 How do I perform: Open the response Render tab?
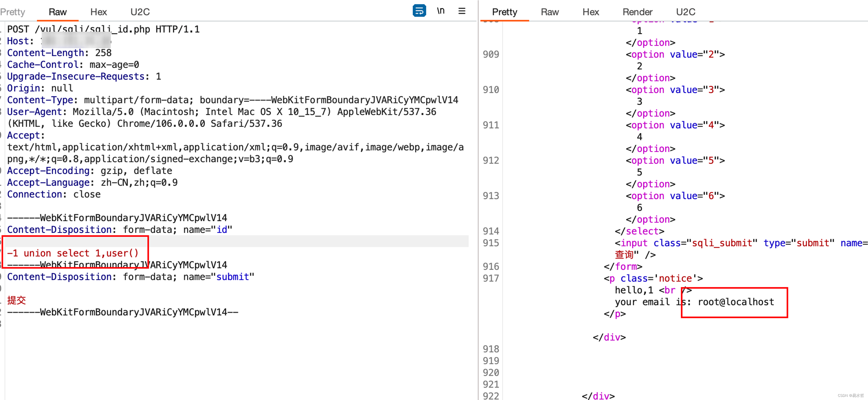pyautogui.click(x=637, y=12)
